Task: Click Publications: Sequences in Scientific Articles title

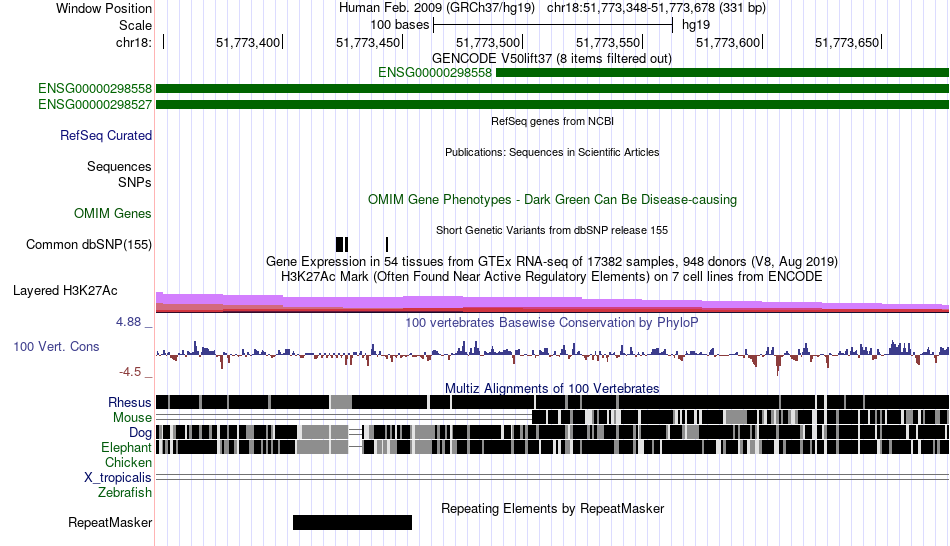Action: click(x=552, y=152)
